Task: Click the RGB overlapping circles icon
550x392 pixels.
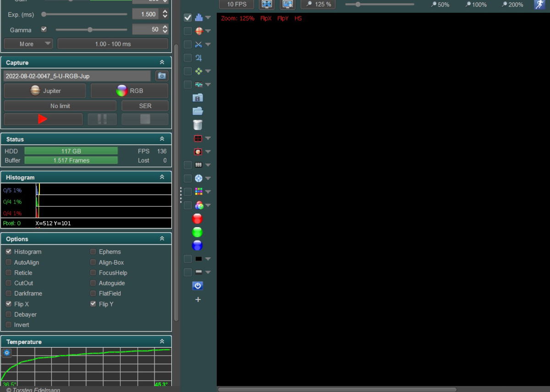Action: pos(198,205)
